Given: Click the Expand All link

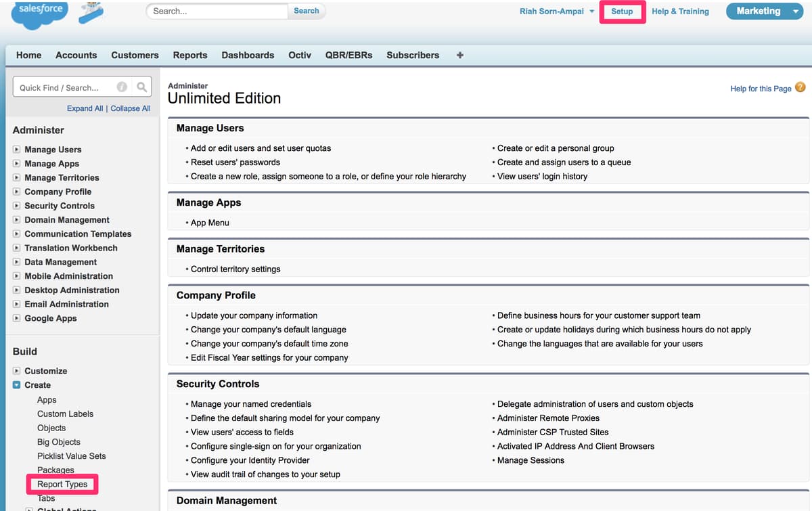Looking at the screenshot, I should [85, 108].
